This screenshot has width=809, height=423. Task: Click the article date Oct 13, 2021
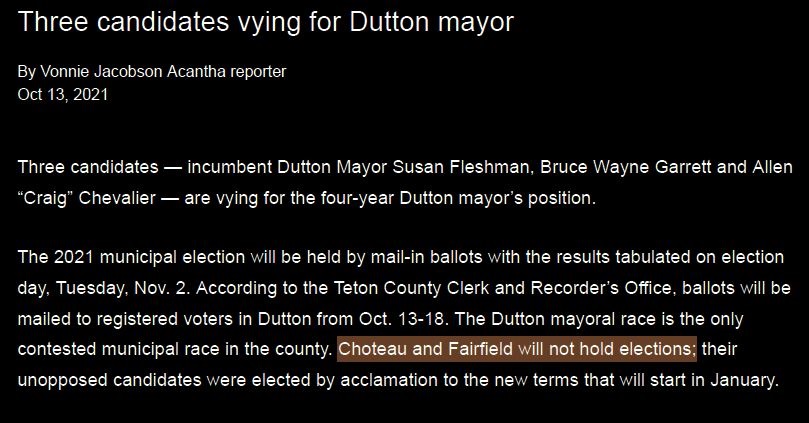[x=63, y=95]
